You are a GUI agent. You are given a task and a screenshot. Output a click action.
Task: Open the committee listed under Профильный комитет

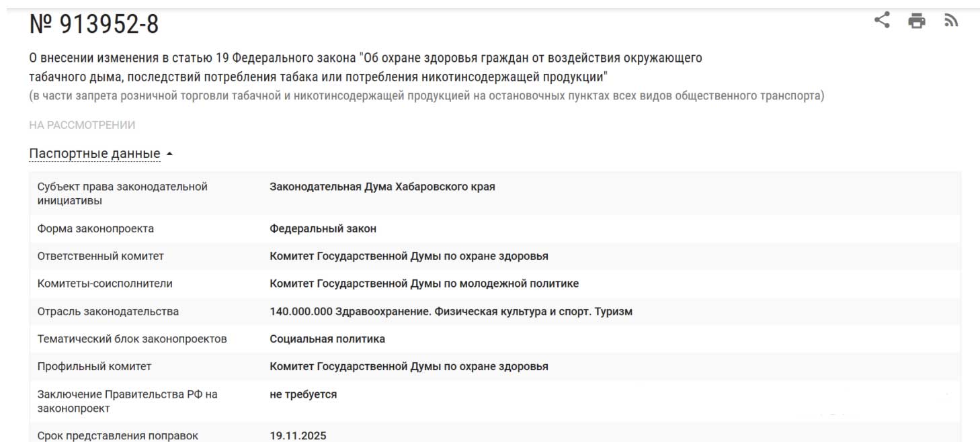point(409,366)
